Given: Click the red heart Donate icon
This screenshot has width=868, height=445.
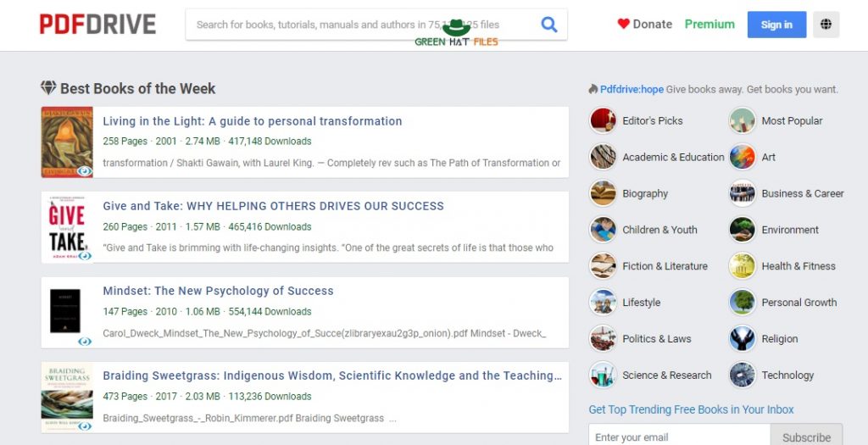Looking at the screenshot, I should tap(623, 24).
